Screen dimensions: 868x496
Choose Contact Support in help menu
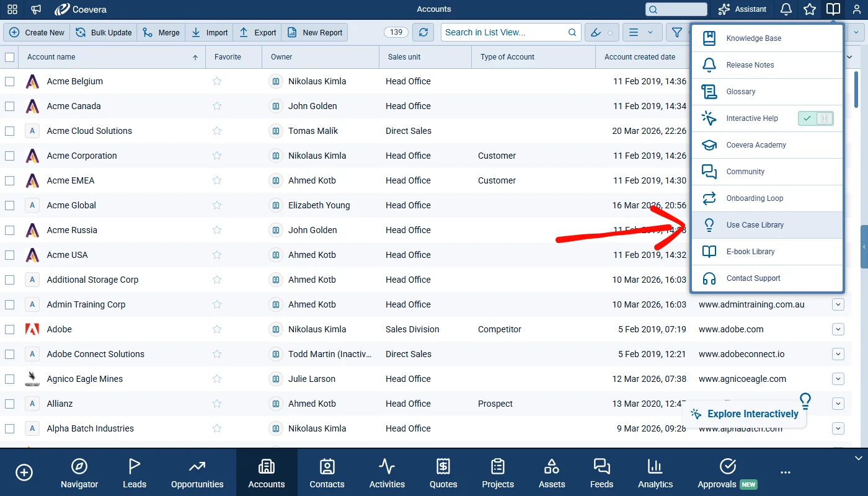click(768, 278)
